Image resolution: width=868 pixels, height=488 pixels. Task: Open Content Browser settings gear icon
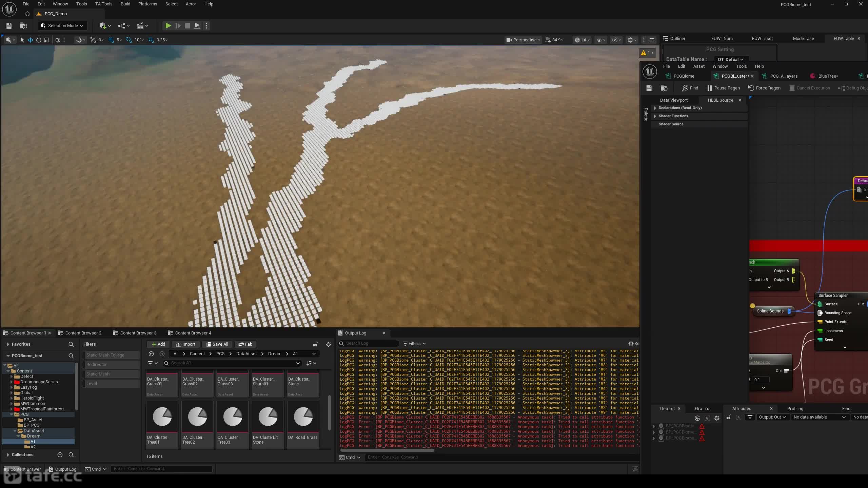point(328,344)
